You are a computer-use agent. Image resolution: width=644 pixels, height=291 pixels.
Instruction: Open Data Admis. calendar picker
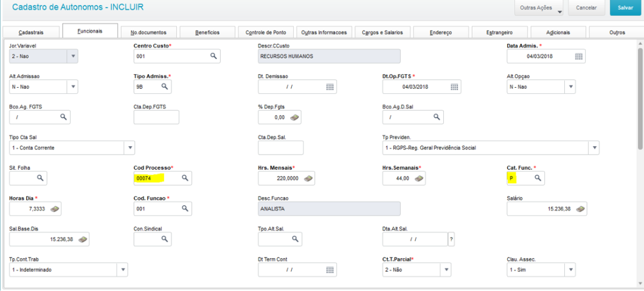pos(578,56)
